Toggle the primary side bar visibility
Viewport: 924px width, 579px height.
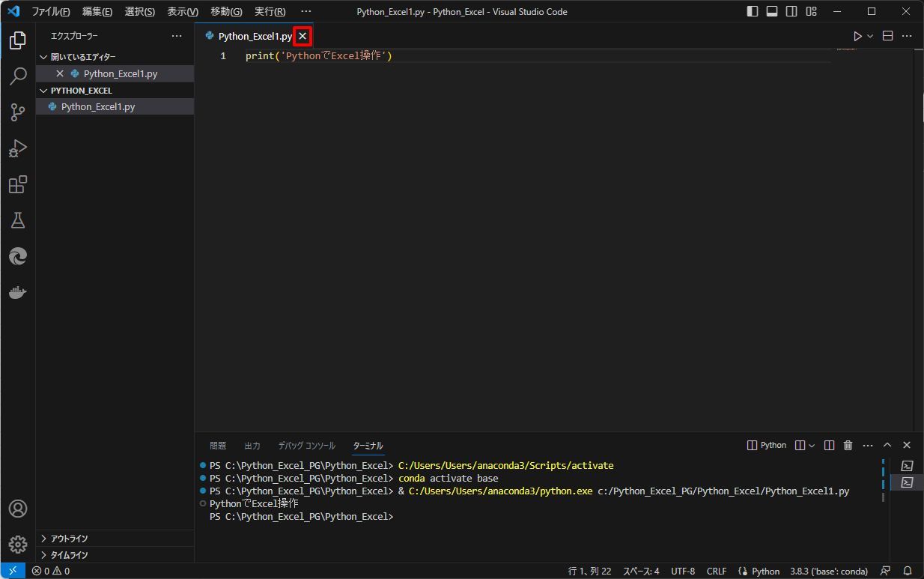[753, 11]
